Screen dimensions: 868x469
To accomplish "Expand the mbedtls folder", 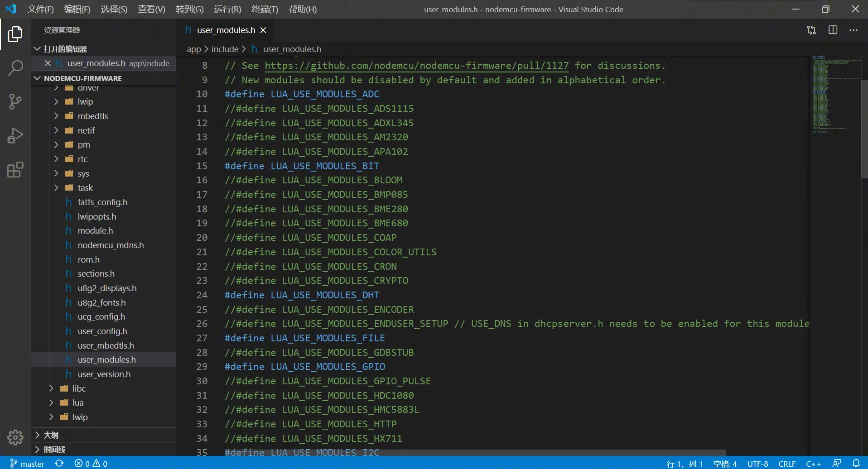I will click(x=92, y=116).
